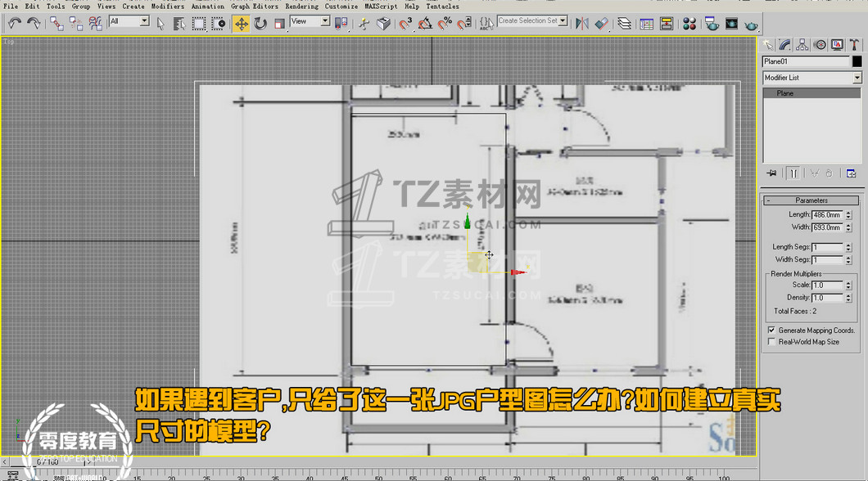
Task: Toggle the Angle Snap icon
Action: click(x=425, y=23)
